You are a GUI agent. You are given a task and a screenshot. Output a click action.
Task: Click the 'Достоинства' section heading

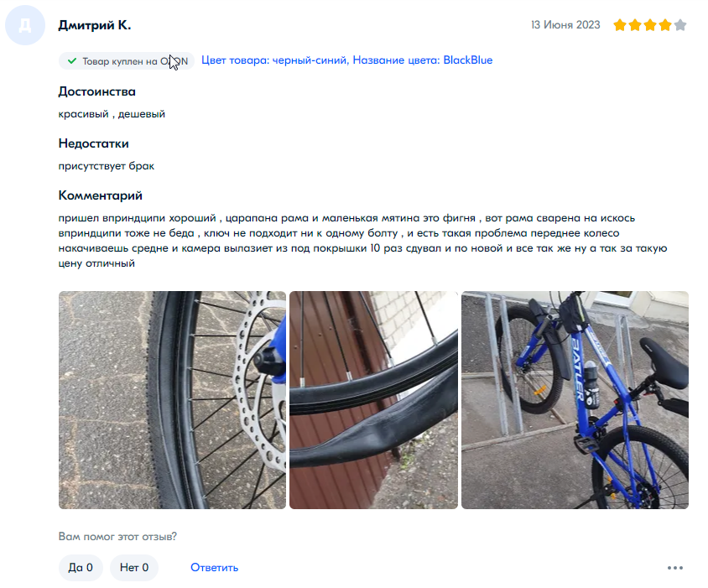[x=96, y=91]
